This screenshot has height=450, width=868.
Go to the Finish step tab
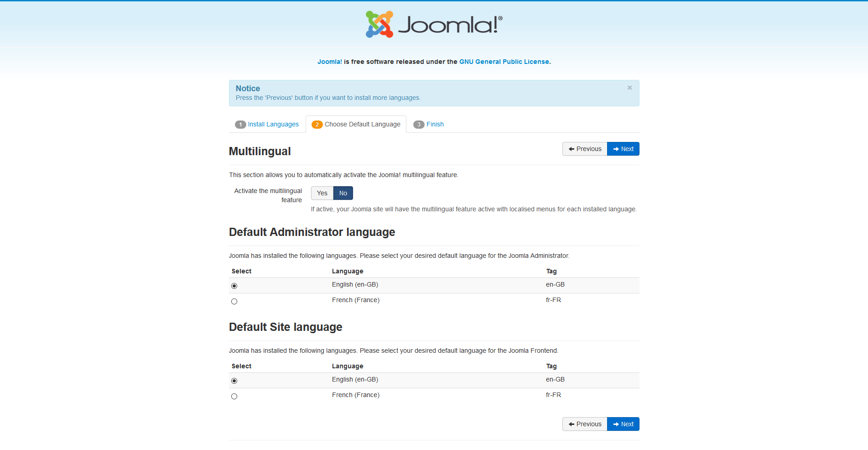click(x=428, y=124)
